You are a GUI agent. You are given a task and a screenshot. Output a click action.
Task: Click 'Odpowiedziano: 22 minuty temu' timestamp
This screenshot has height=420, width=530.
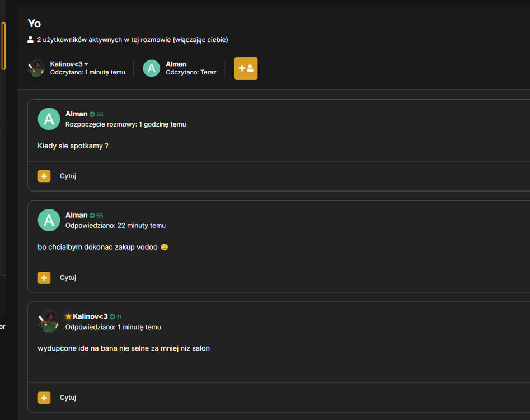(115, 225)
